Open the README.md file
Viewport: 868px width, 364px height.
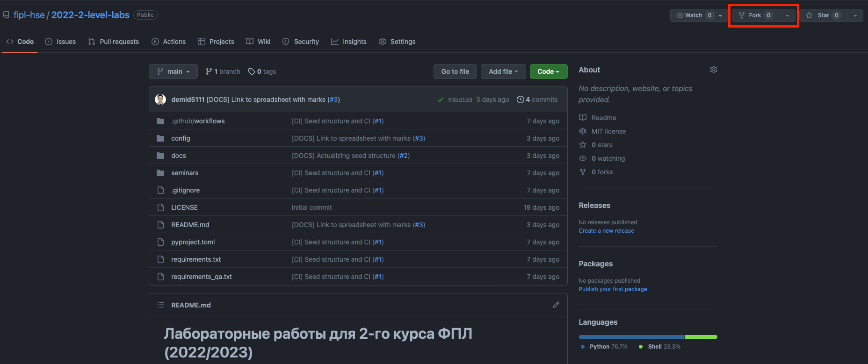(190, 225)
